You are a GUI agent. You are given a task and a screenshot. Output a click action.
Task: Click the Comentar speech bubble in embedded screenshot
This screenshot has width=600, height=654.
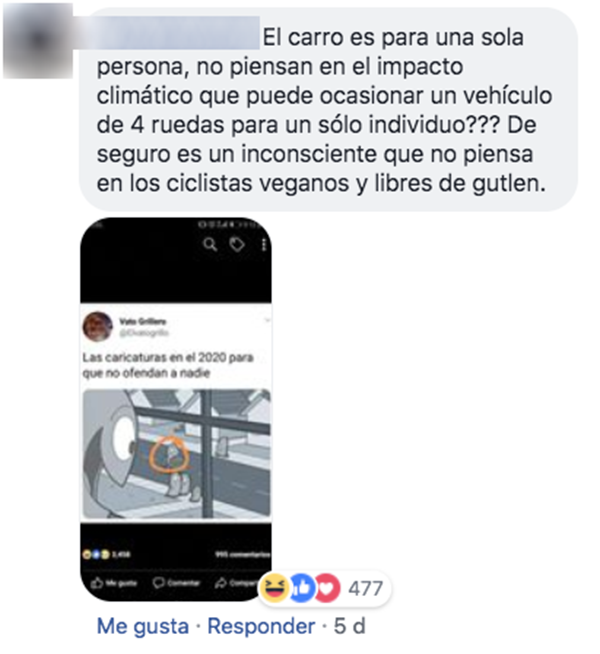(176, 583)
